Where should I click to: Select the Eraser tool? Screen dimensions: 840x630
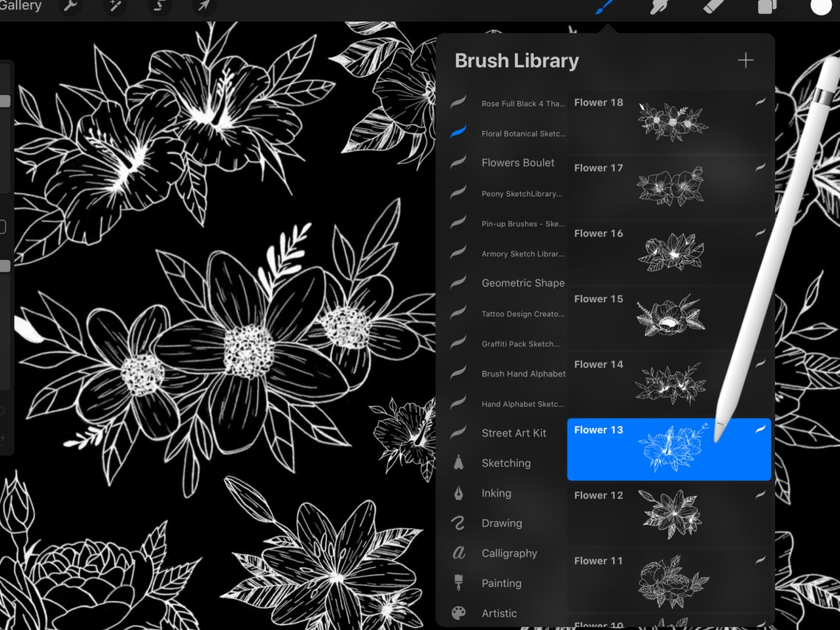(713, 7)
